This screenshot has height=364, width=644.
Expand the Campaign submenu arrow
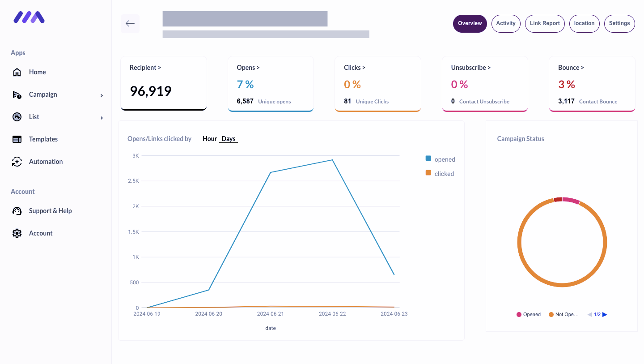coord(102,95)
